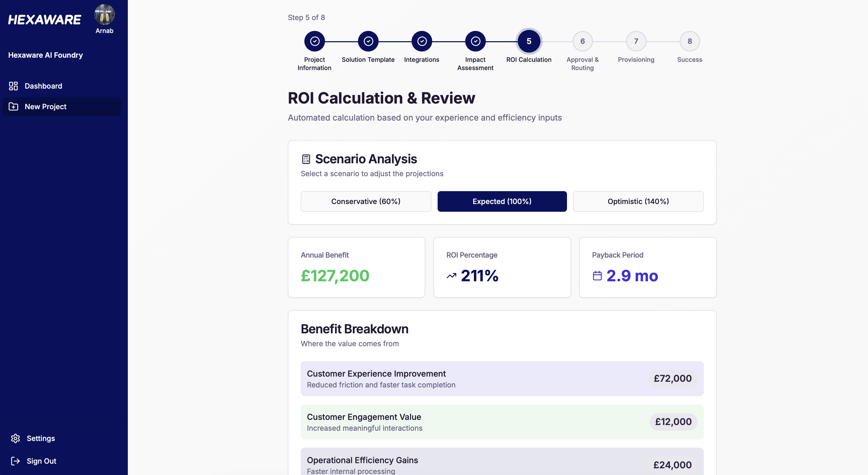Open Dashboard from the sidebar
This screenshot has height=475, width=868.
click(43, 86)
